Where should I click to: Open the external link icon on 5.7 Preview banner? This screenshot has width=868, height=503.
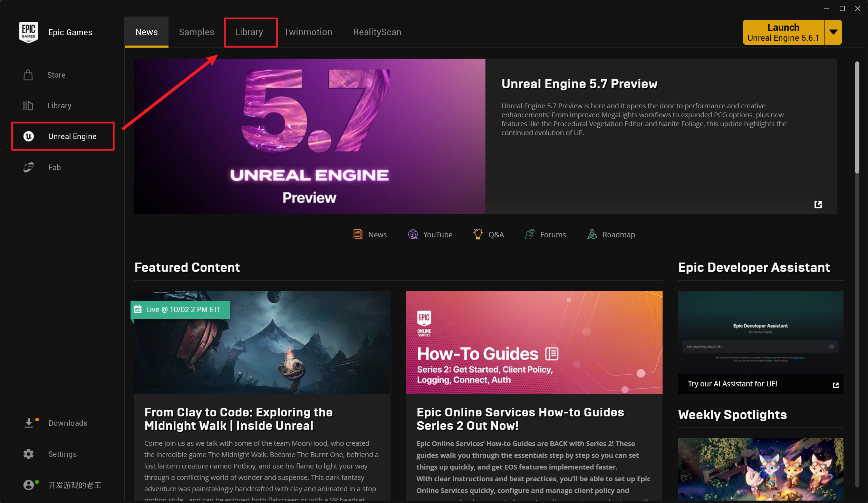[818, 205]
